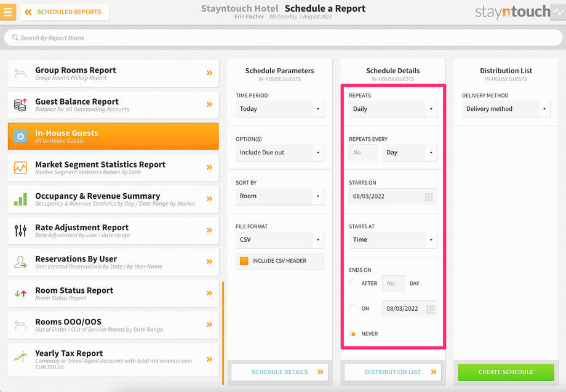This screenshot has width=566, height=392.
Task: Open Rooms OOO/OOS via its chevron
Action: (x=209, y=324)
